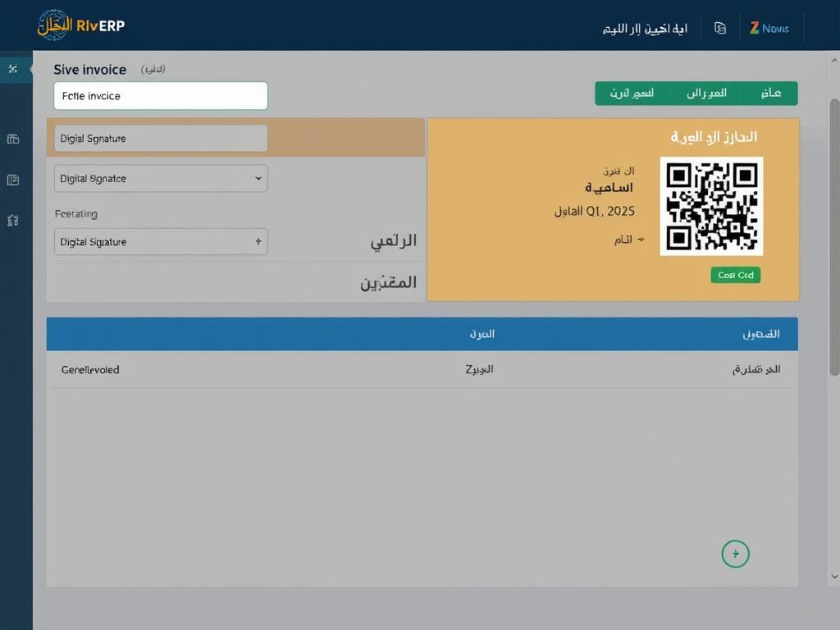The height and width of the screenshot is (630, 840).
Task: Click the green plus icon below the table
Action: coord(736,554)
